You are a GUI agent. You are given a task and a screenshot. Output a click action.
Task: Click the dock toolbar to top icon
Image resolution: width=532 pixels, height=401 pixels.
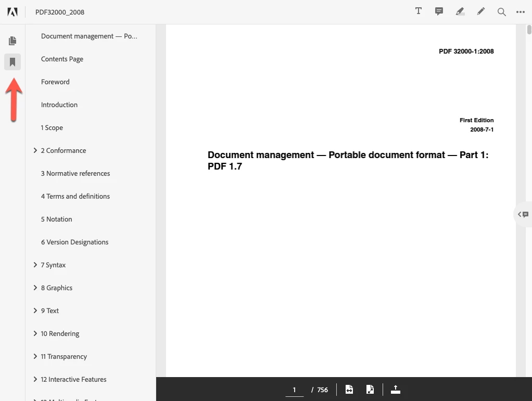(396, 390)
